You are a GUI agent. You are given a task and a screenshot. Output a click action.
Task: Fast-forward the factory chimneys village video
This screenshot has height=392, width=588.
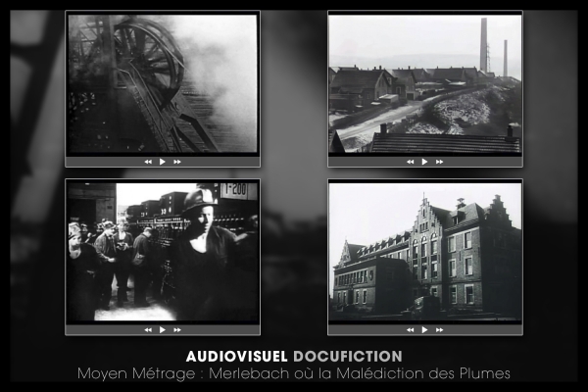point(439,162)
